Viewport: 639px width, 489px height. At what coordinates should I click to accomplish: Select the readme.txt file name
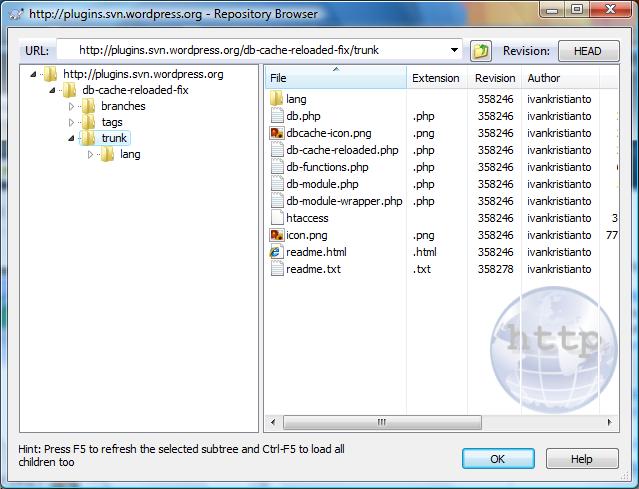[313, 269]
